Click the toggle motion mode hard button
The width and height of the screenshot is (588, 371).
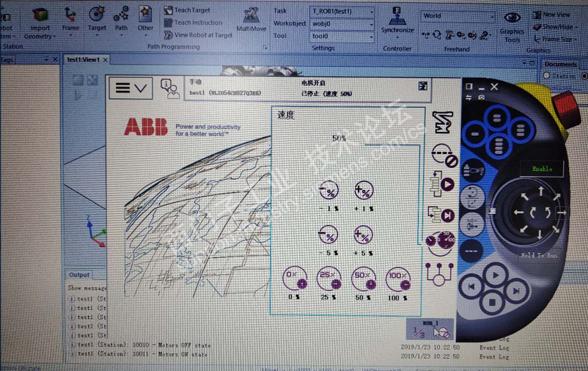tap(472, 196)
